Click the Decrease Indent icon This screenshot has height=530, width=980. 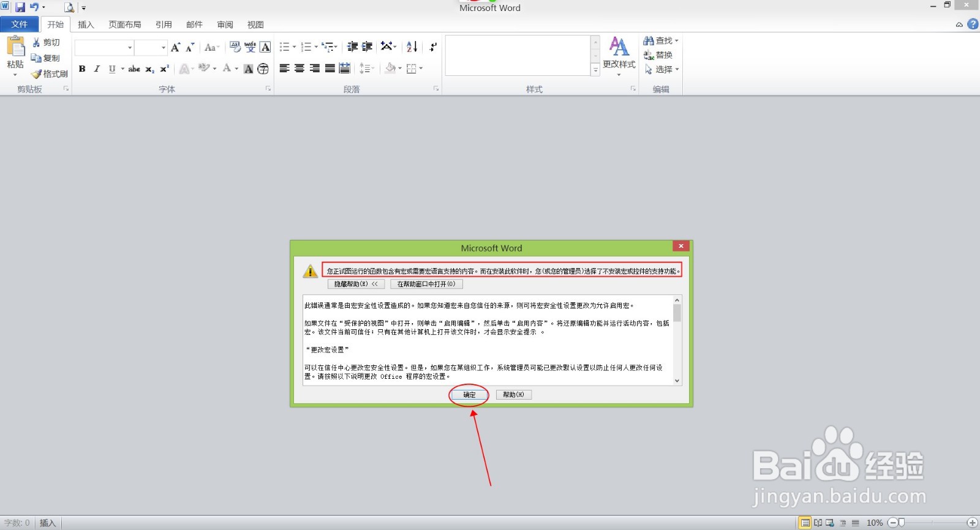pyautogui.click(x=352, y=47)
